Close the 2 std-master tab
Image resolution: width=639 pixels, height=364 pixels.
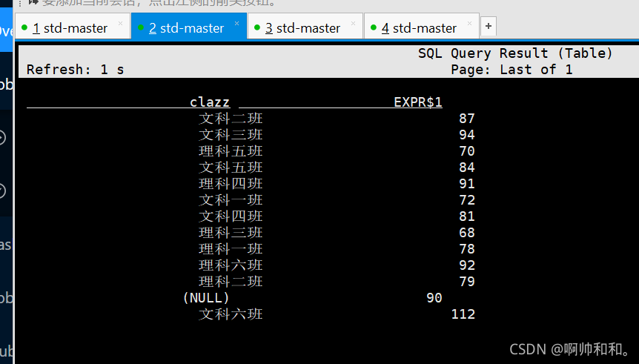pos(236,23)
